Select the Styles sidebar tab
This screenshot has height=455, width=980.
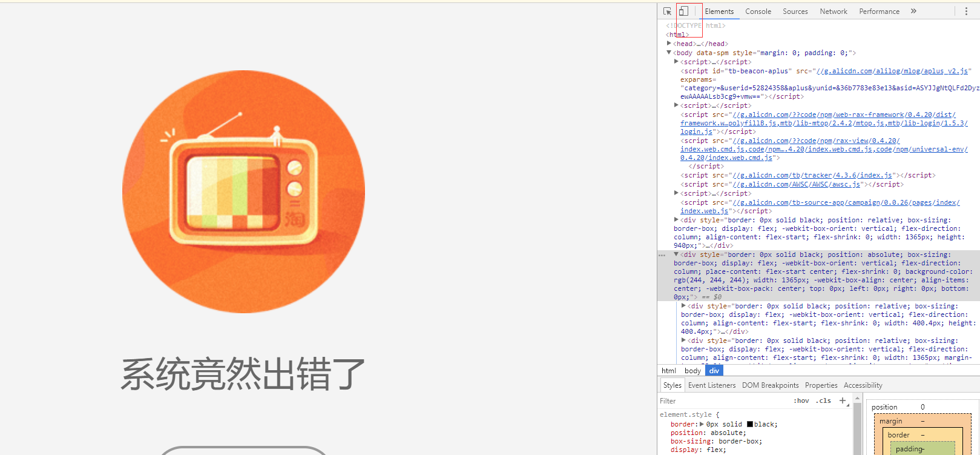[672, 385]
